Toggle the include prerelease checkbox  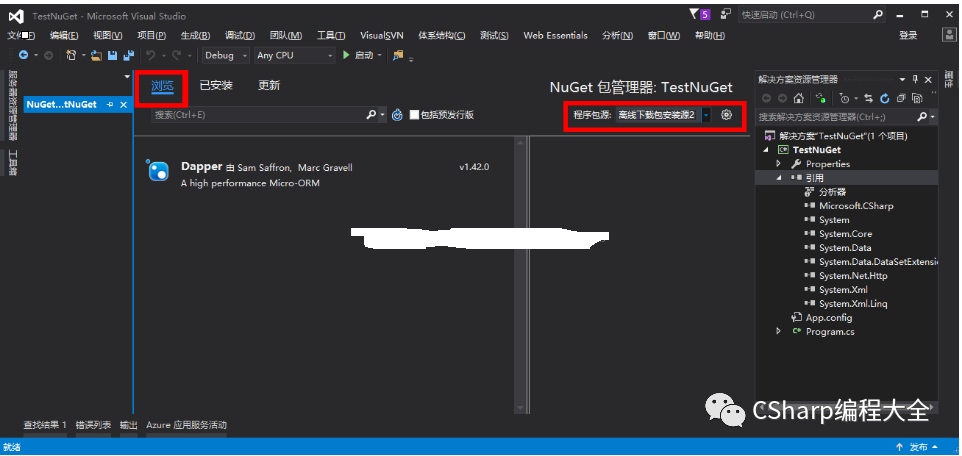click(x=414, y=115)
